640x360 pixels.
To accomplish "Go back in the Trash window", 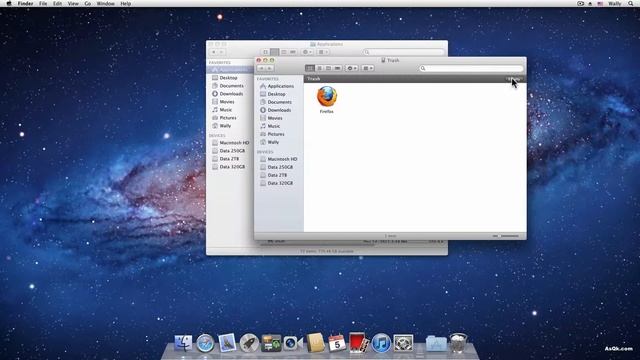I will click(x=261, y=68).
